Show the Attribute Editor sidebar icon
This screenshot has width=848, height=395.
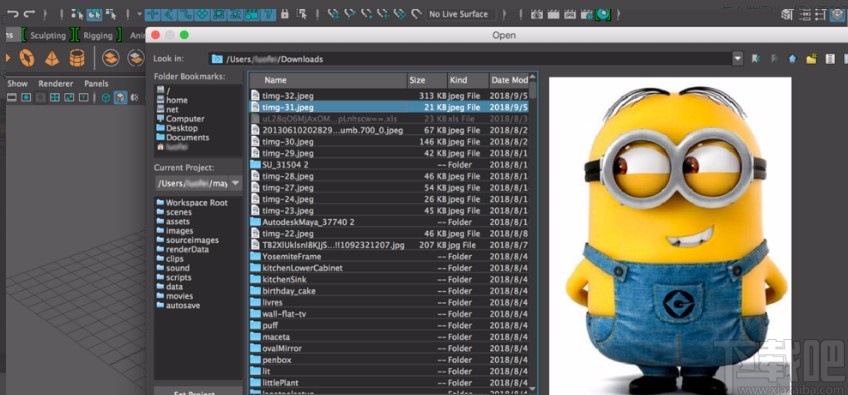pyautogui.click(x=804, y=15)
